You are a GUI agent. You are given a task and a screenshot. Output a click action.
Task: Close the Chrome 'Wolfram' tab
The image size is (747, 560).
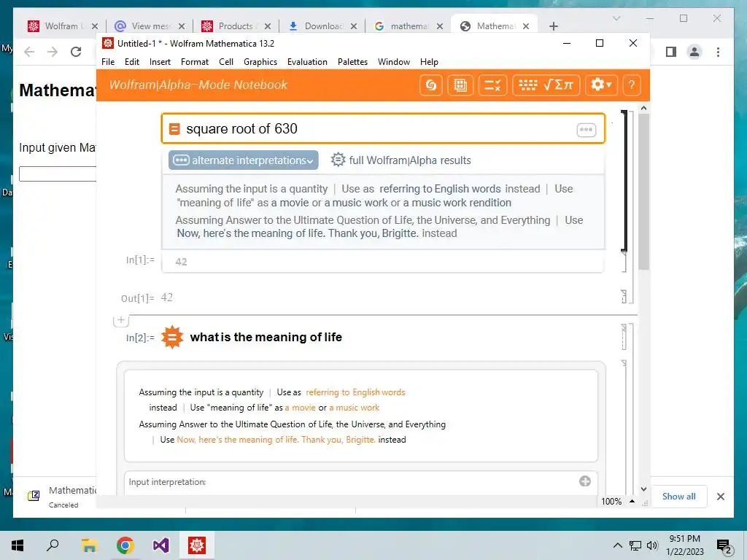point(95,26)
